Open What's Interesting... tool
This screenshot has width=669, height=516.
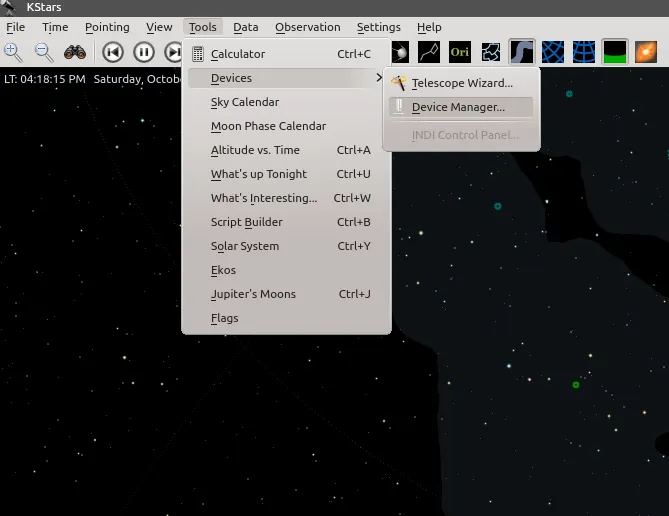coord(286,198)
